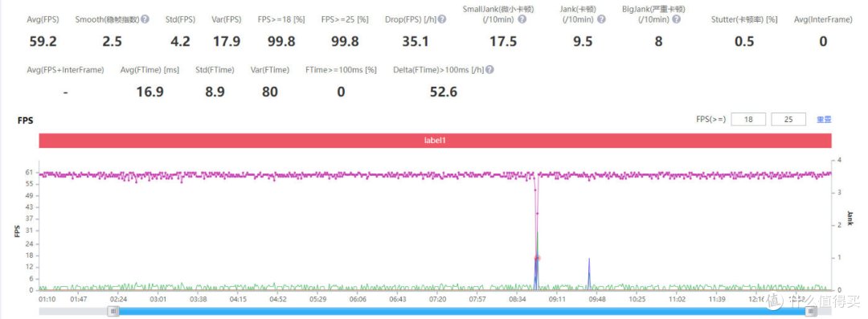Click the Jank value 9.5
Screen dimensions: 868x319
pos(583,42)
